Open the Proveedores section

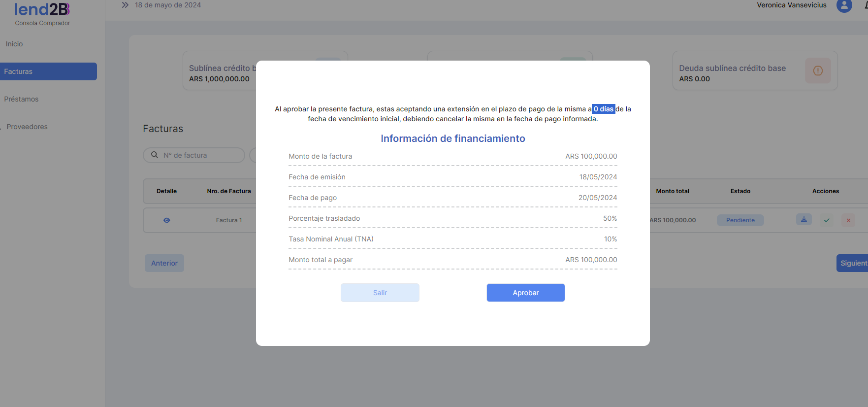click(27, 127)
